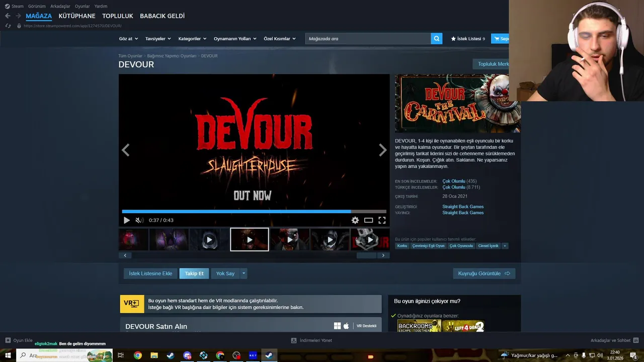Viewport: 644px width, 362px height.
Task: Unmute the trailer audio speaker icon
Action: pyautogui.click(x=139, y=220)
